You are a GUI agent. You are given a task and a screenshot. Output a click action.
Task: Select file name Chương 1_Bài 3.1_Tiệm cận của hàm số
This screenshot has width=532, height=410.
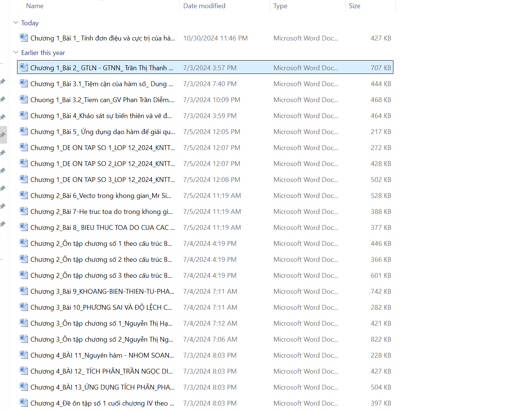(102, 84)
